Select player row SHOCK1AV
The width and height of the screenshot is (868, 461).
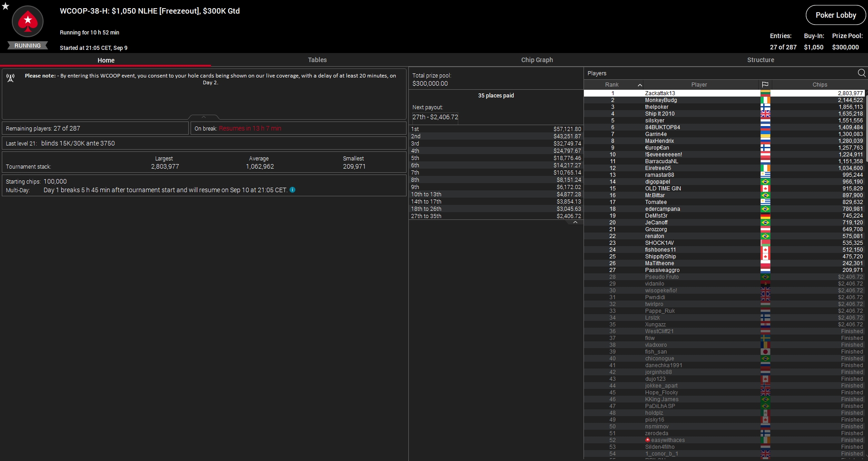724,243
